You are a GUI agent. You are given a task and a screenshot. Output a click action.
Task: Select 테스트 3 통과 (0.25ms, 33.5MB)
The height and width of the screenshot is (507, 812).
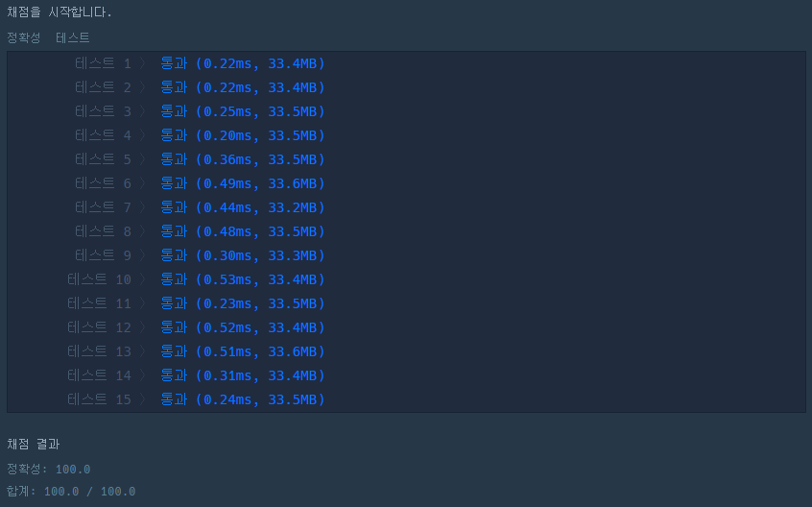click(x=243, y=111)
